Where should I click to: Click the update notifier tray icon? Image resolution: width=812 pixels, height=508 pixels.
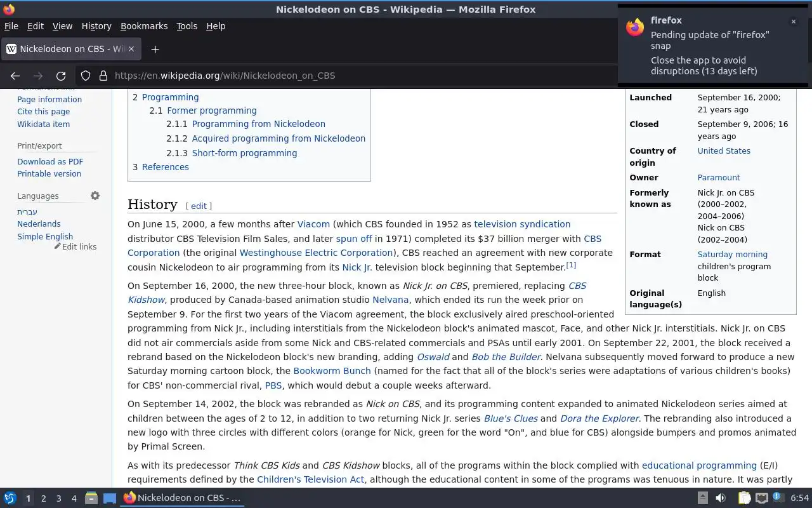click(x=778, y=498)
